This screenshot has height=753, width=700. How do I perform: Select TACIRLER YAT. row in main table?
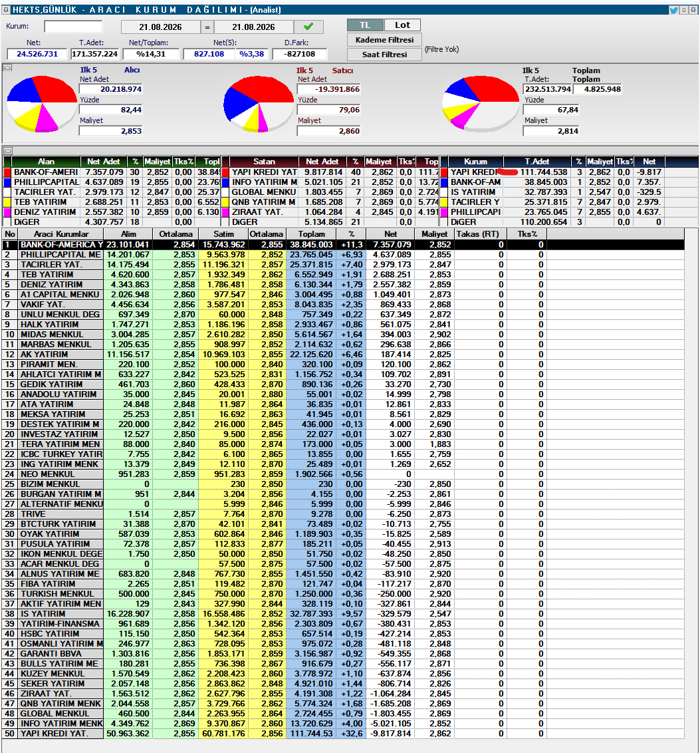343,265
